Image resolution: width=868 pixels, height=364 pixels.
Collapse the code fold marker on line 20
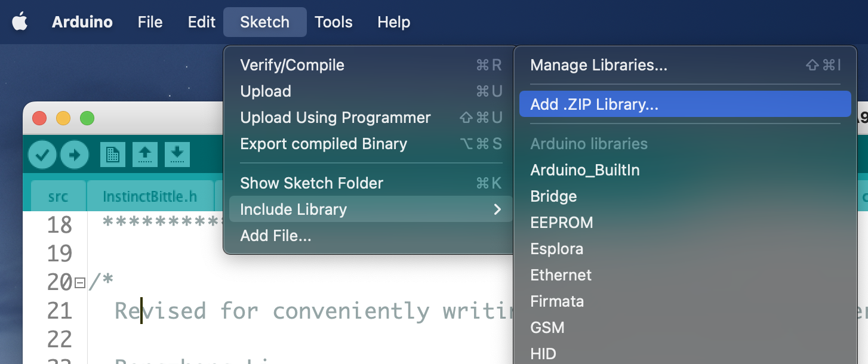coord(80,283)
